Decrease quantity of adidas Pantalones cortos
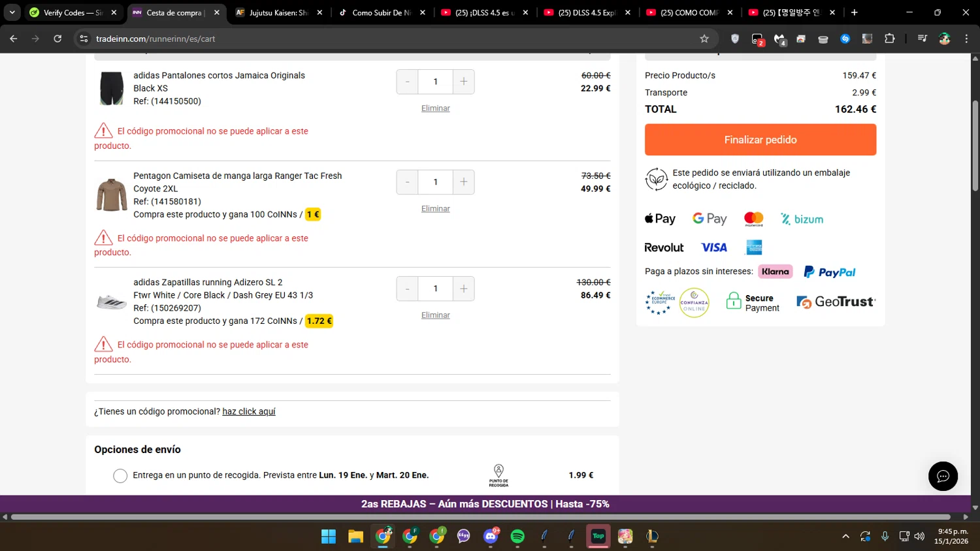 pyautogui.click(x=407, y=82)
